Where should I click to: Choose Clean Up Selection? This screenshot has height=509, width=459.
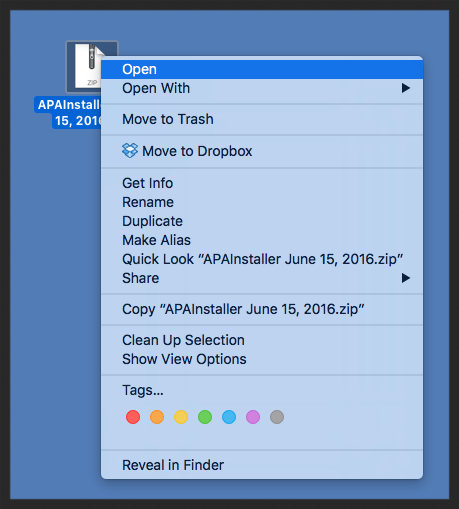tap(262, 340)
